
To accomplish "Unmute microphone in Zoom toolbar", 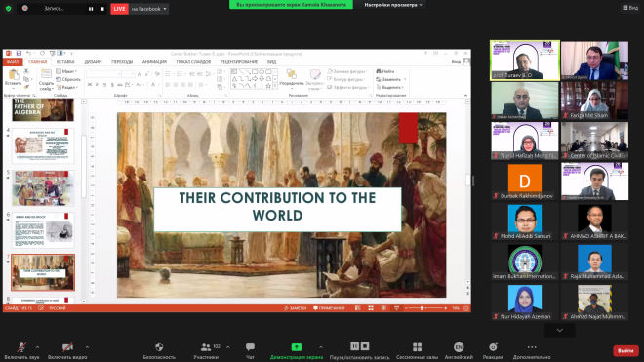I will pyautogui.click(x=21, y=347).
